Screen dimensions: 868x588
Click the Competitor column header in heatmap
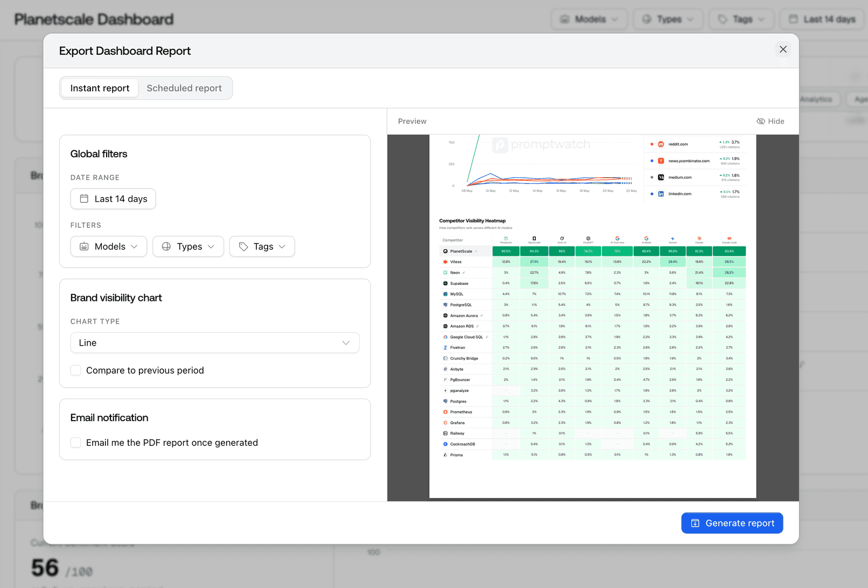[x=452, y=240]
